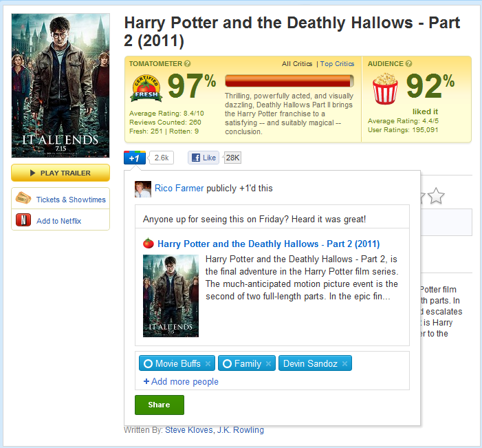Click the audience popcorn bucket icon

coord(385,90)
